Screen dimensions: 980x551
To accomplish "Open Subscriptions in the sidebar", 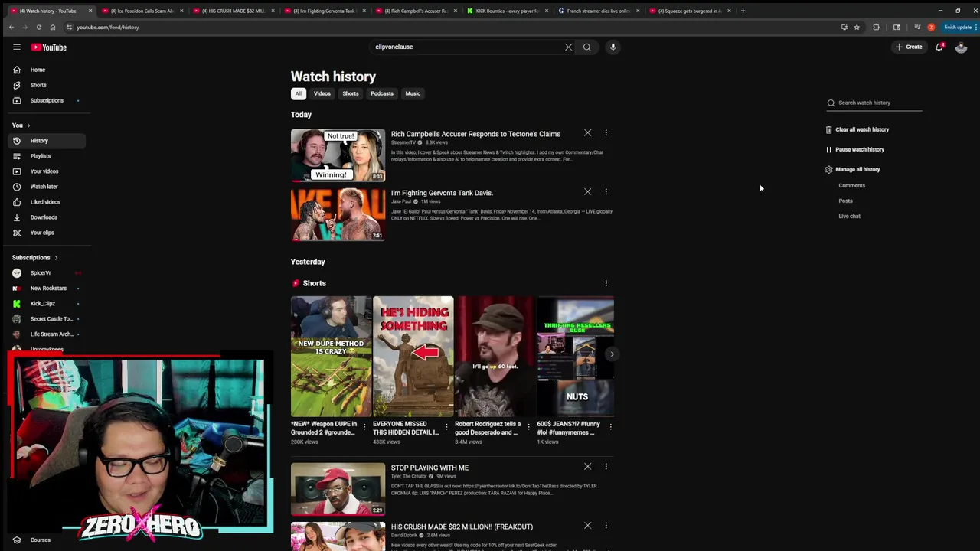I will click(45, 100).
